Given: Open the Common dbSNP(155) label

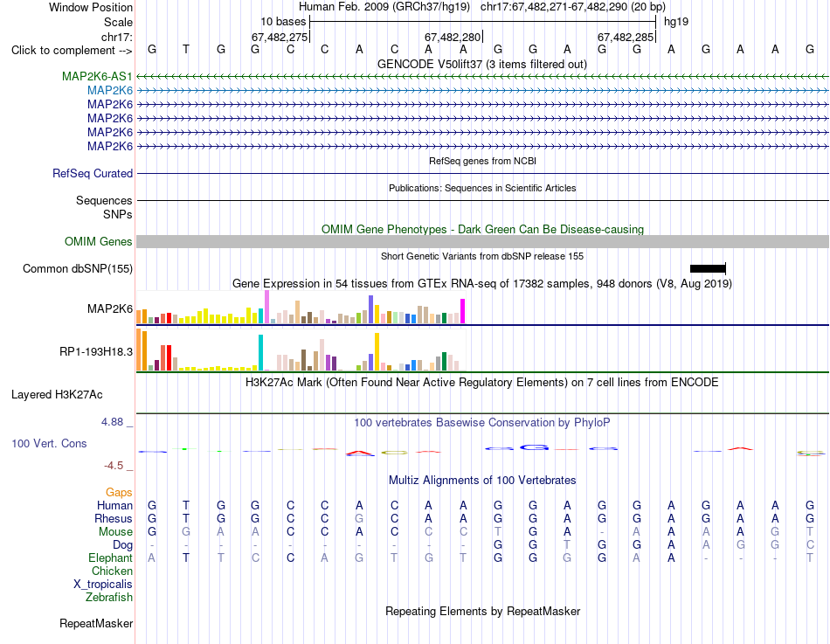Looking at the screenshot, I should pyautogui.click(x=78, y=268).
